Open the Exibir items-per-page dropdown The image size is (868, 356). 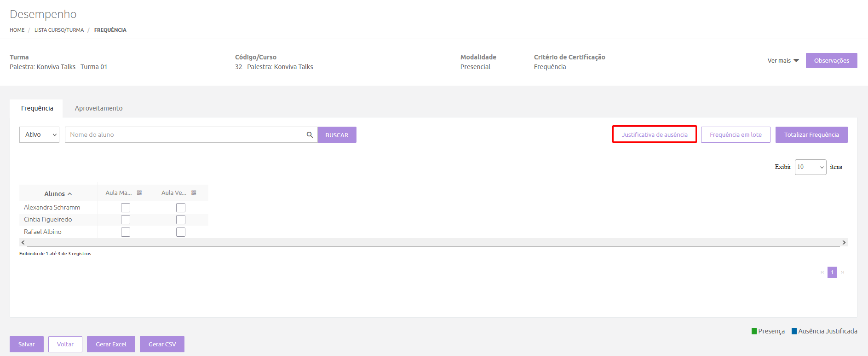tap(810, 167)
